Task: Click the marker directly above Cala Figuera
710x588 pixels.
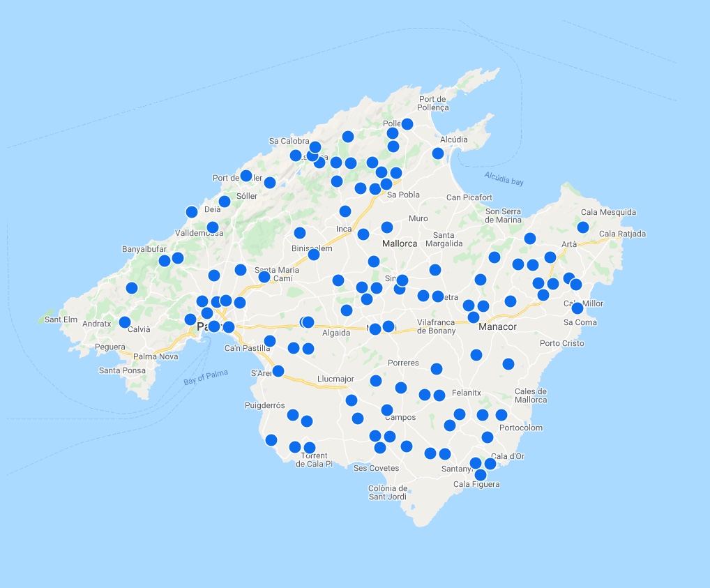Action: click(x=481, y=475)
